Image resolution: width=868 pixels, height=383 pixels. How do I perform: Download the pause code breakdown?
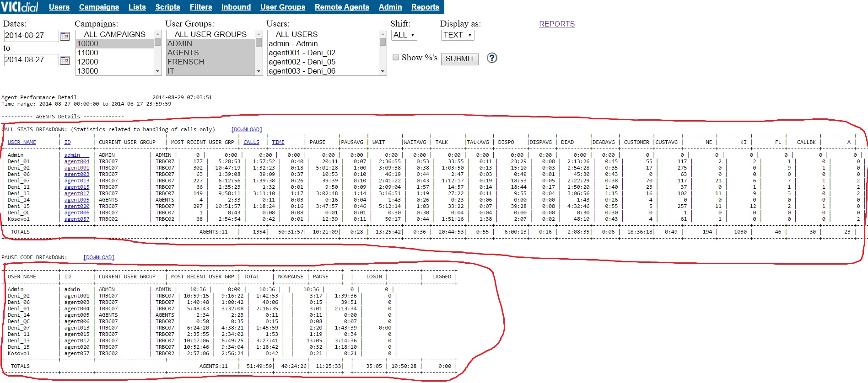[99, 258]
